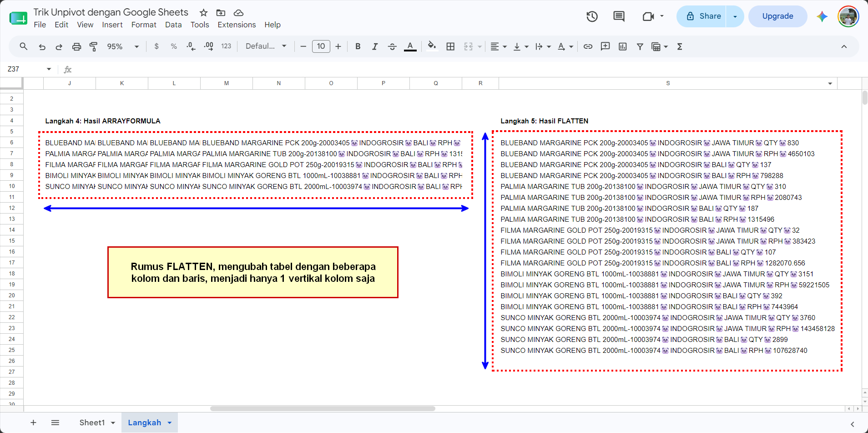This screenshot has height=433, width=868.
Task: Show side panel chevron
Action: click(852, 424)
